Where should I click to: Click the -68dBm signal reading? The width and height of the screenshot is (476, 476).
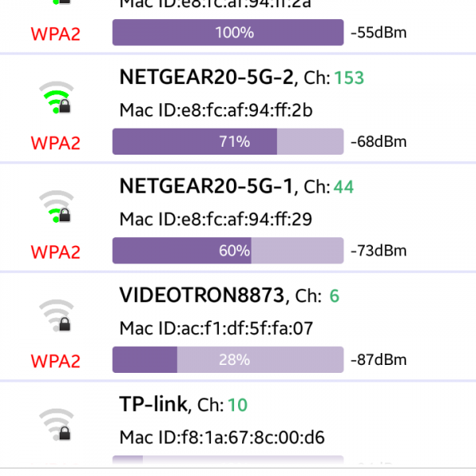pos(378,142)
